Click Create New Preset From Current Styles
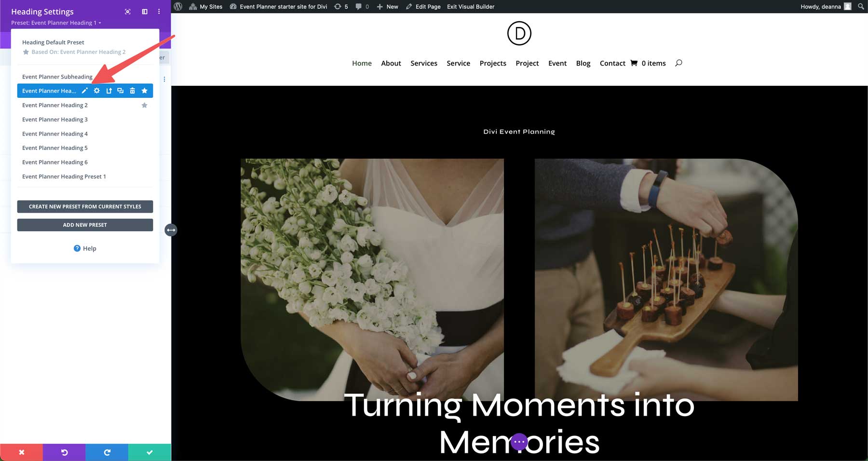Screen dimensions: 868x461 [x=85, y=206]
